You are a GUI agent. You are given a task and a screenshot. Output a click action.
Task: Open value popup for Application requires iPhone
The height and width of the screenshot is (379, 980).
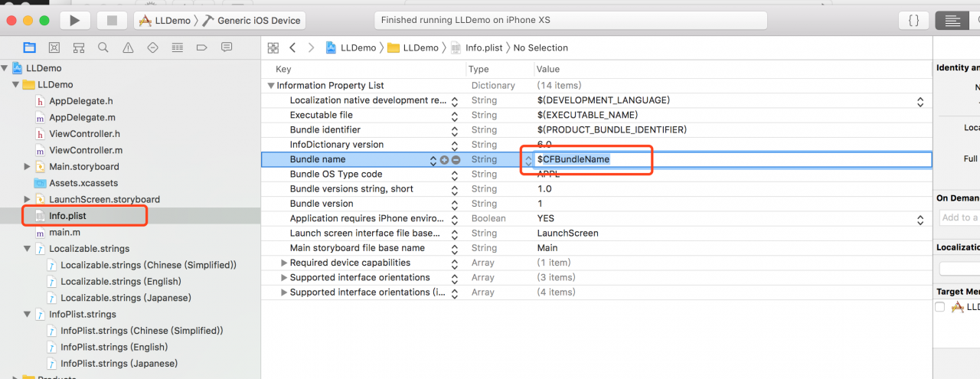point(920,219)
